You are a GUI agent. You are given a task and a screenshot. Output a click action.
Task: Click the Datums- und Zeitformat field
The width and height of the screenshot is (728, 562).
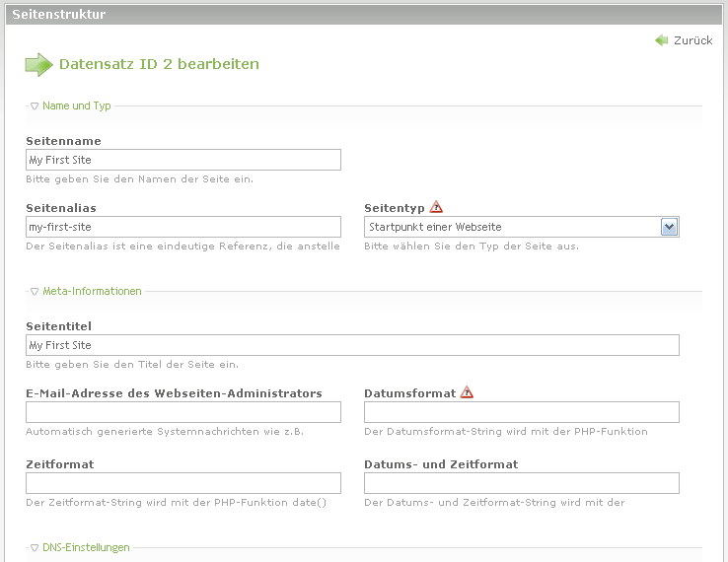tap(521, 483)
